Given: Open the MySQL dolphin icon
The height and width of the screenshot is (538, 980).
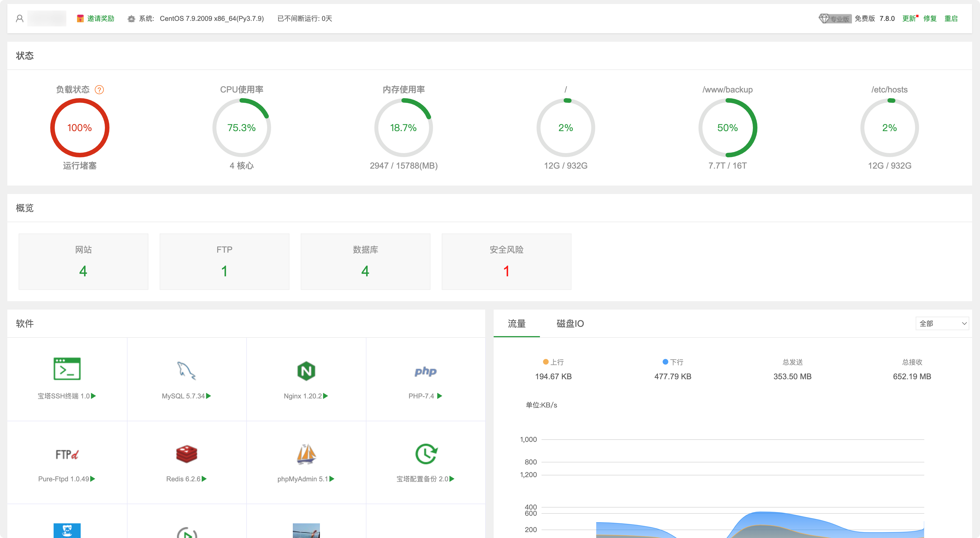Looking at the screenshot, I should 186,371.
